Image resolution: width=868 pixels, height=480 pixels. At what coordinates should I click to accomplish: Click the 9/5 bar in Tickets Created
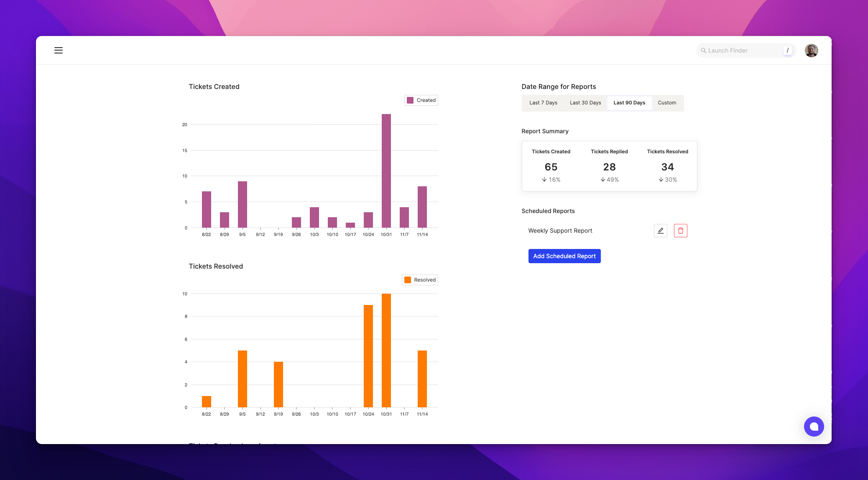pos(242,204)
